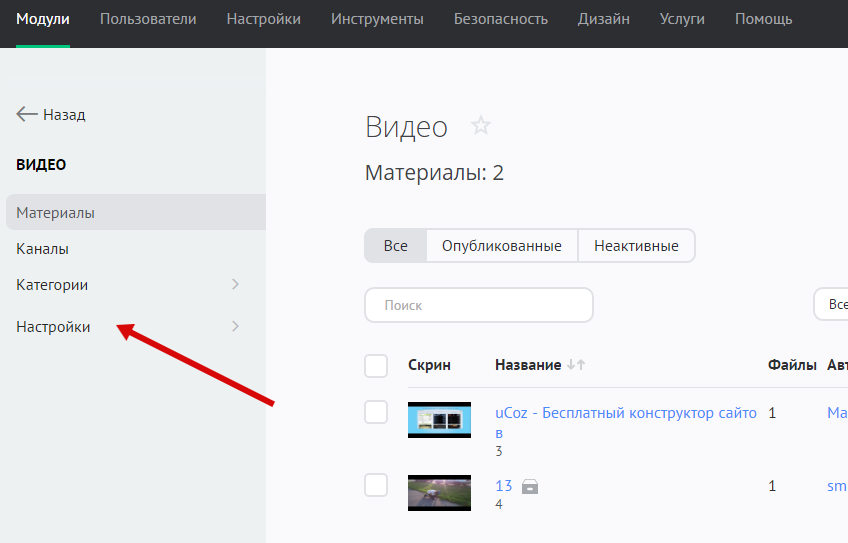Open the Дизайн top menu
The width and height of the screenshot is (848, 543).
point(604,19)
